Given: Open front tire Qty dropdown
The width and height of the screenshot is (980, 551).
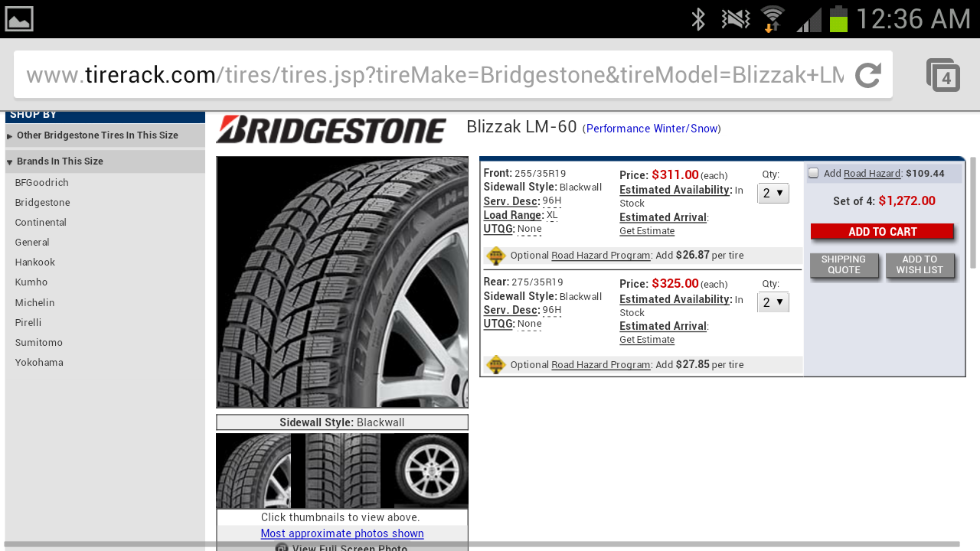Looking at the screenshot, I should tap(773, 194).
